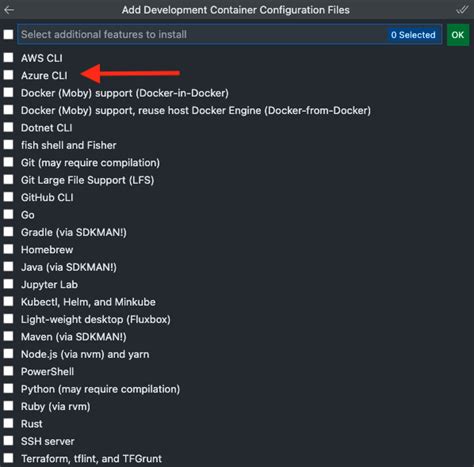This screenshot has height=467, width=474.
Task: Click the '0 Selected' badge
Action: (413, 35)
